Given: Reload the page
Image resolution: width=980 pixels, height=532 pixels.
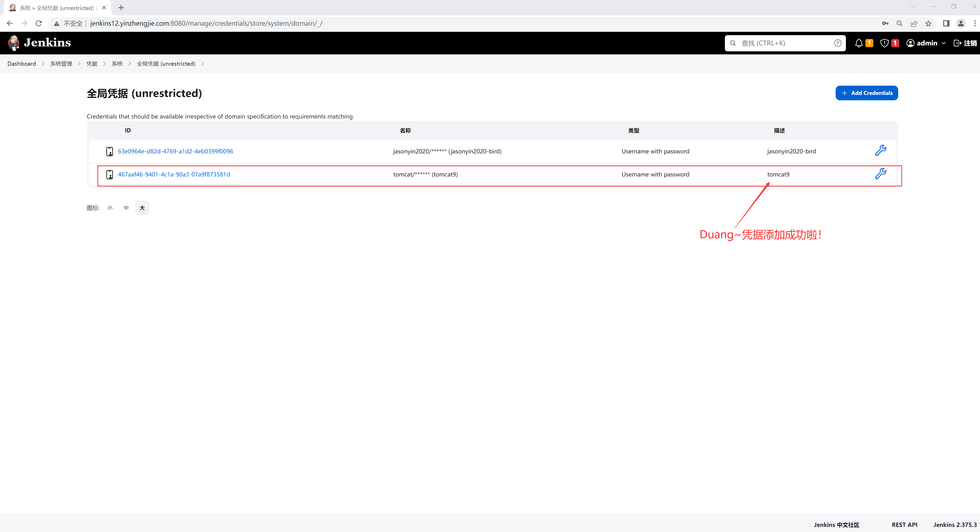Looking at the screenshot, I should [x=38, y=24].
